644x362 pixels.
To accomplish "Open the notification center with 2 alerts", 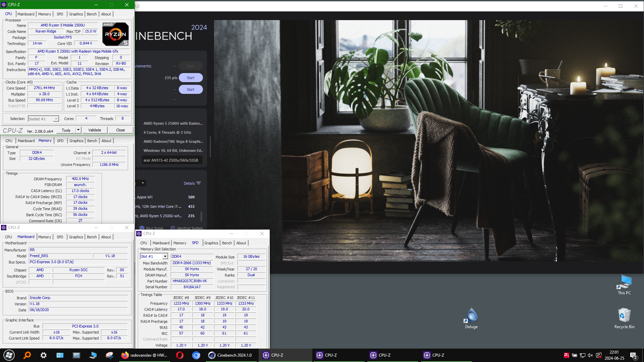I will coord(633,355).
